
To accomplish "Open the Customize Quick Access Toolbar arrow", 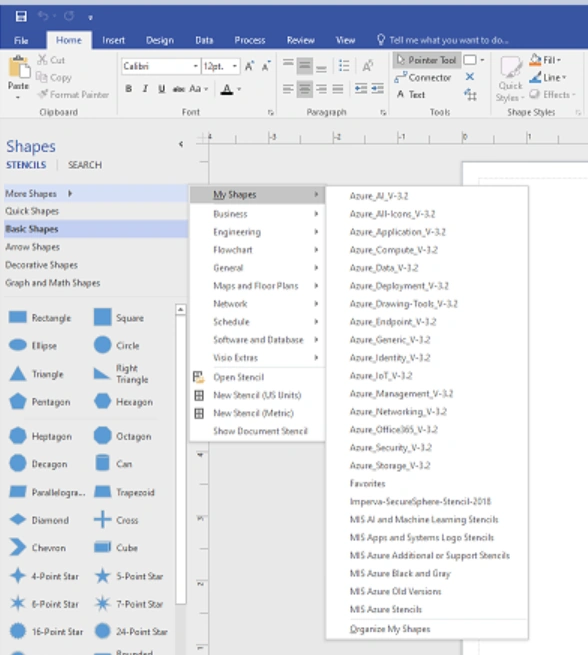I will click(x=90, y=18).
